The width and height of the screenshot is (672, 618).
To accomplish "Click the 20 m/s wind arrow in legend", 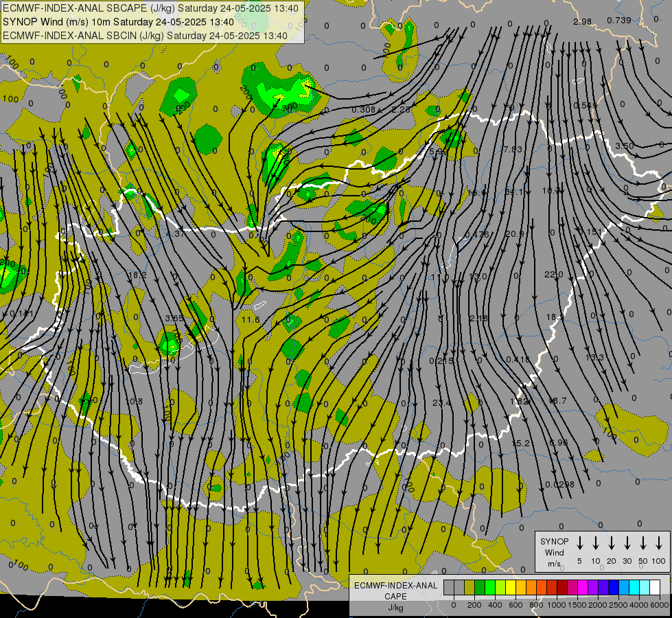I will (611, 542).
